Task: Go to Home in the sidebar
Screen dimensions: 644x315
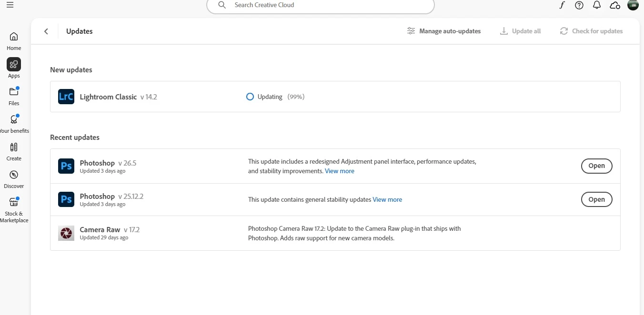Action: point(14,41)
